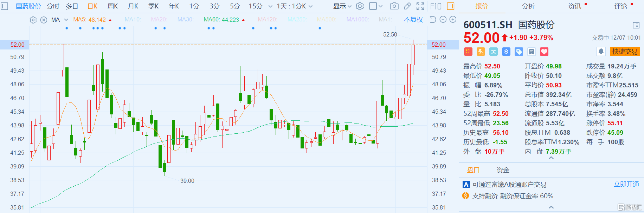Open the layout square dropdown
This screenshot has height=213, width=644.
(376, 6)
